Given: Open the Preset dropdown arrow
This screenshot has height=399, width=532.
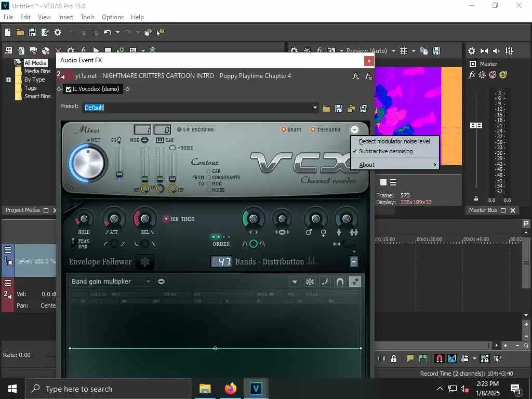Looking at the screenshot, I should click(315, 108).
